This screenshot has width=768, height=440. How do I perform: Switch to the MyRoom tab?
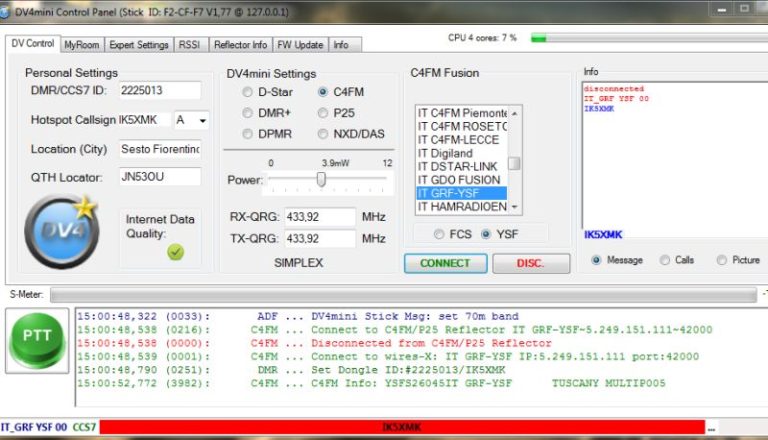82,45
